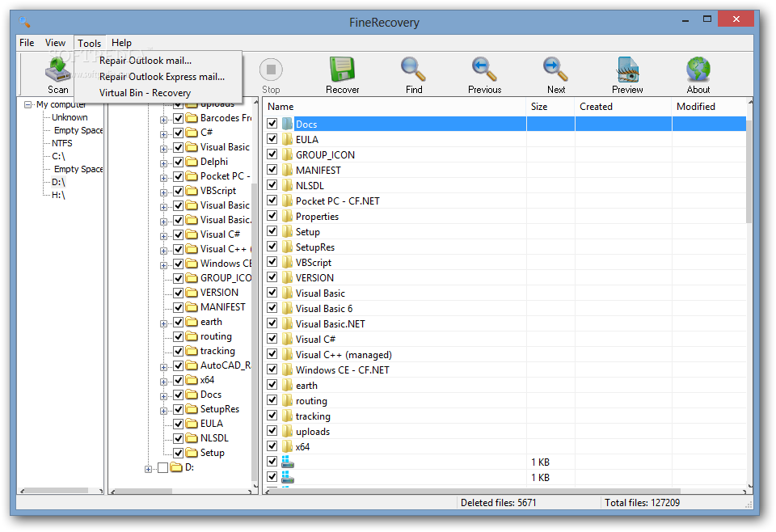This screenshot has height=532, width=776.
Task: Open the Find magnifier tool
Action: click(413, 69)
